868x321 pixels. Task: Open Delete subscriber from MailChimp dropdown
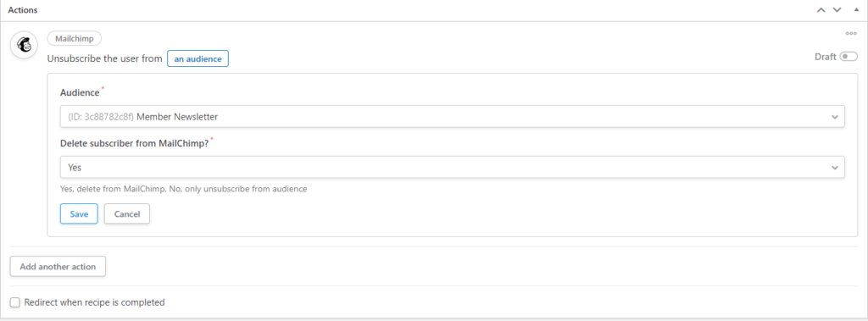(453, 167)
